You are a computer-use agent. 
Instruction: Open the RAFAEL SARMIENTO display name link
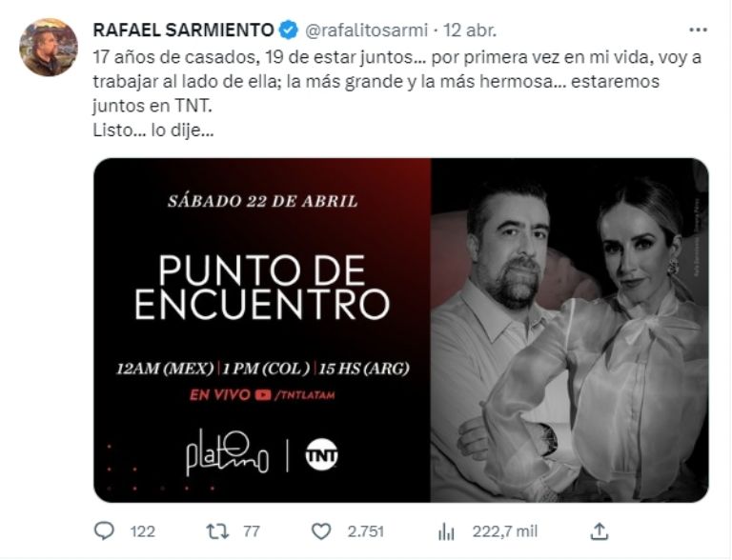tap(183, 30)
